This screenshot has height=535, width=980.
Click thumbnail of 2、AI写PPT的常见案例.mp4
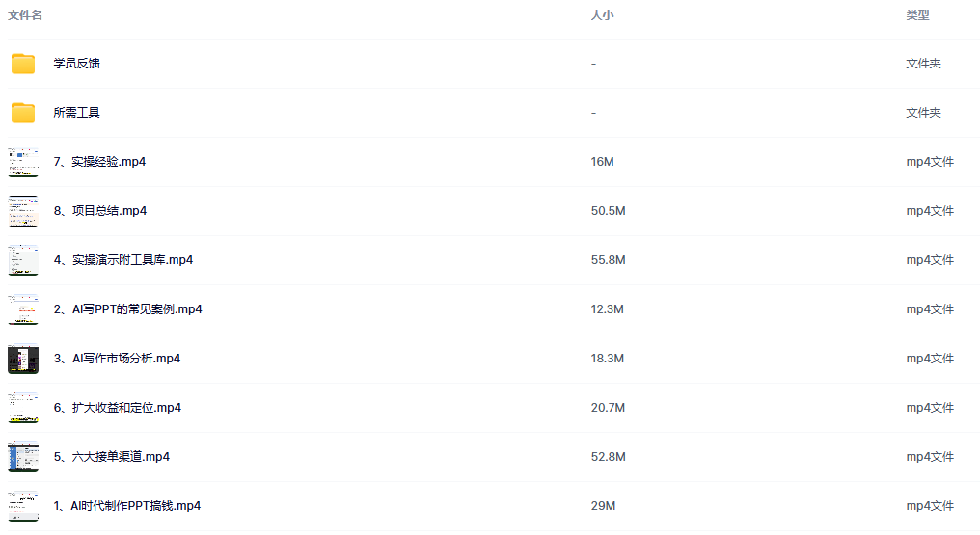(x=23, y=309)
